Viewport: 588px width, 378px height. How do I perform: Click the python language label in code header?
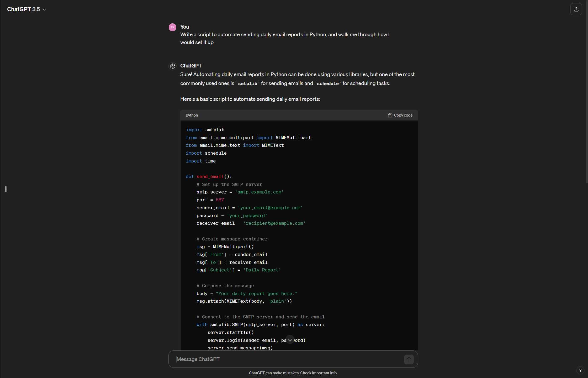point(192,115)
